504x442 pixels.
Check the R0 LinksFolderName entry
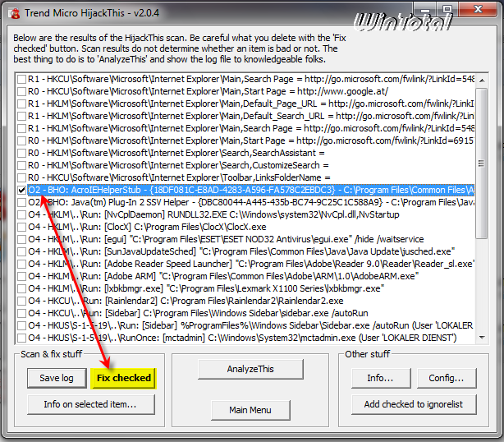pos(21,177)
